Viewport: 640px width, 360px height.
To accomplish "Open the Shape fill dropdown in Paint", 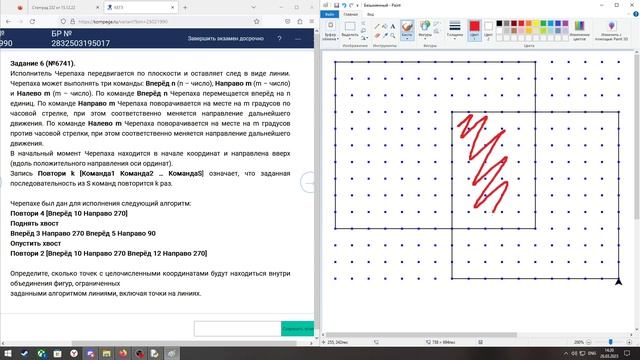I will point(437,31).
